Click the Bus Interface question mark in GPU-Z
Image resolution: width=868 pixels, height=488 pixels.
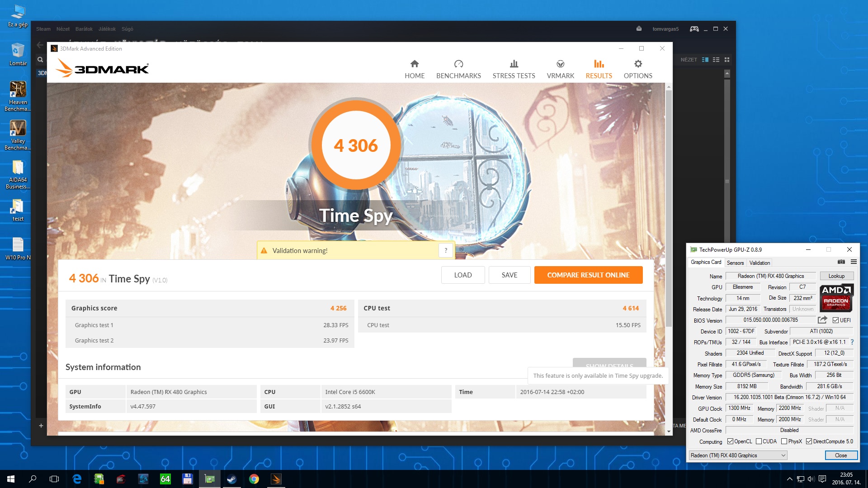click(852, 342)
